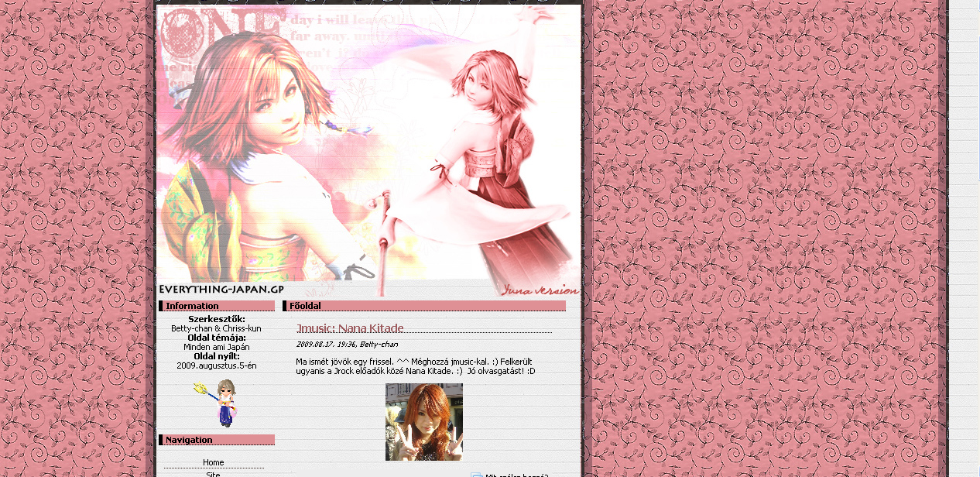Select the editors text Betty-chan & Chriss-kun

coord(217,328)
